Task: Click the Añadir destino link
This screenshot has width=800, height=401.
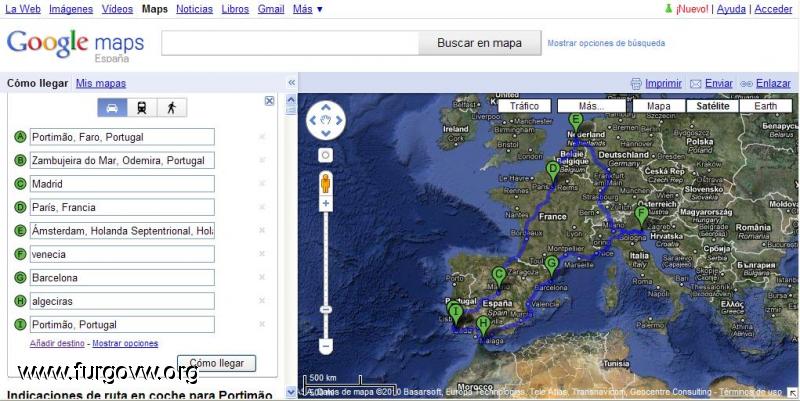Action: (x=57, y=343)
